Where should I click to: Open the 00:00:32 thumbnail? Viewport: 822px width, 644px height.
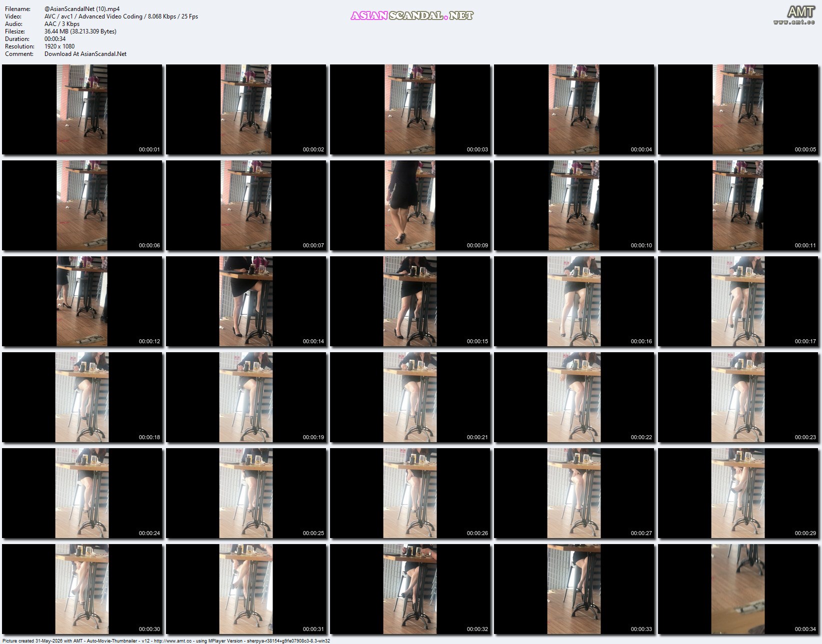[x=410, y=589]
